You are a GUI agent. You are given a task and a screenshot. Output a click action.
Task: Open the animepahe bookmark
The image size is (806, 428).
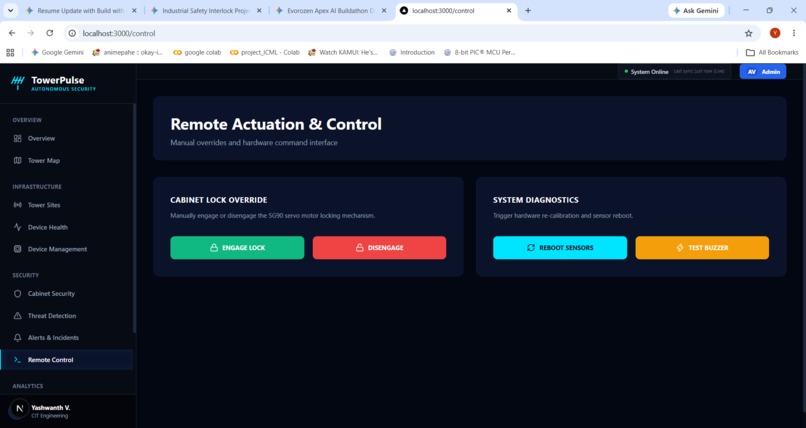(x=127, y=52)
